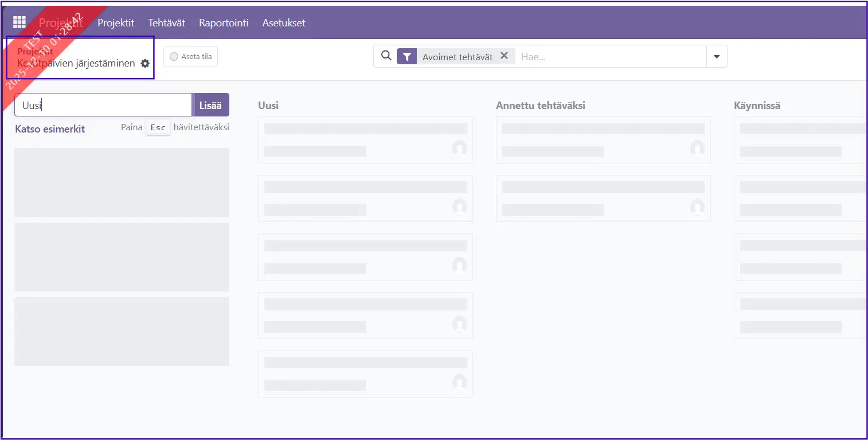This screenshot has width=868, height=440.
Task: Click the Esc key hint
Action: tap(158, 127)
